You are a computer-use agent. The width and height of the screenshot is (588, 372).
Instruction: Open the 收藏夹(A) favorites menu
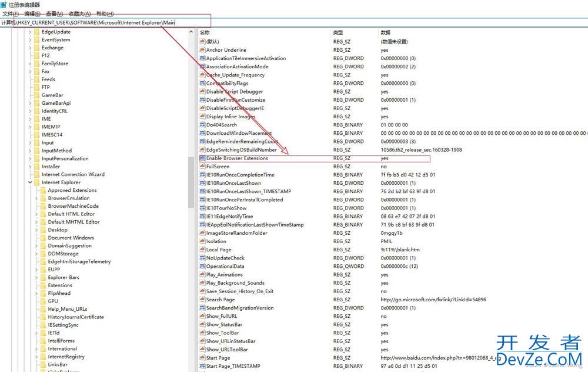(79, 14)
